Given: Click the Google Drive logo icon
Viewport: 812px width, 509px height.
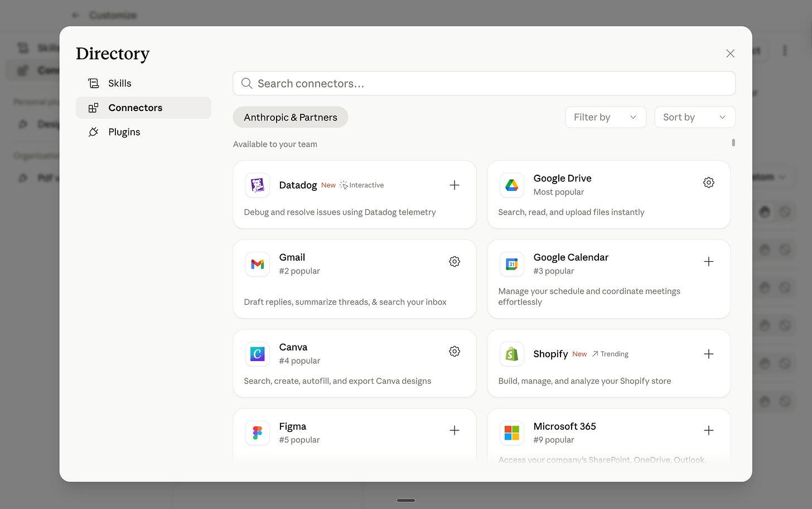Looking at the screenshot, I should [x=511, y=185].
